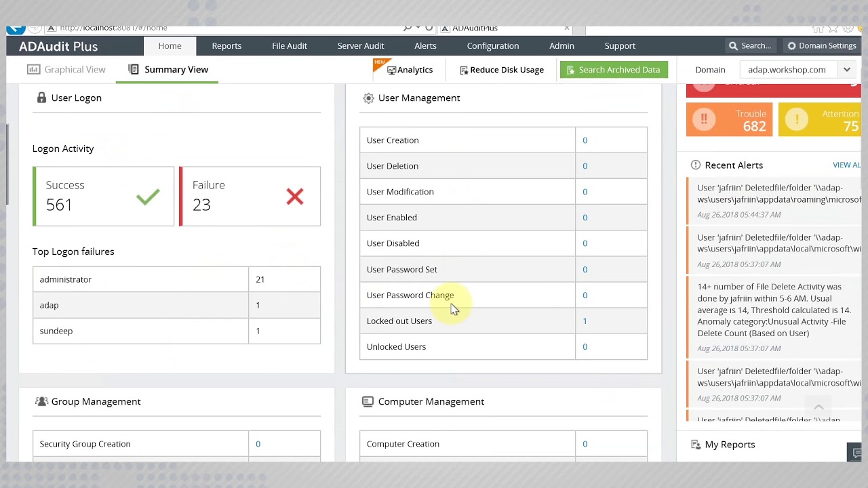Click the green Success checkmark icon
The height and width of the screenshot is (488, 868).
148,197
